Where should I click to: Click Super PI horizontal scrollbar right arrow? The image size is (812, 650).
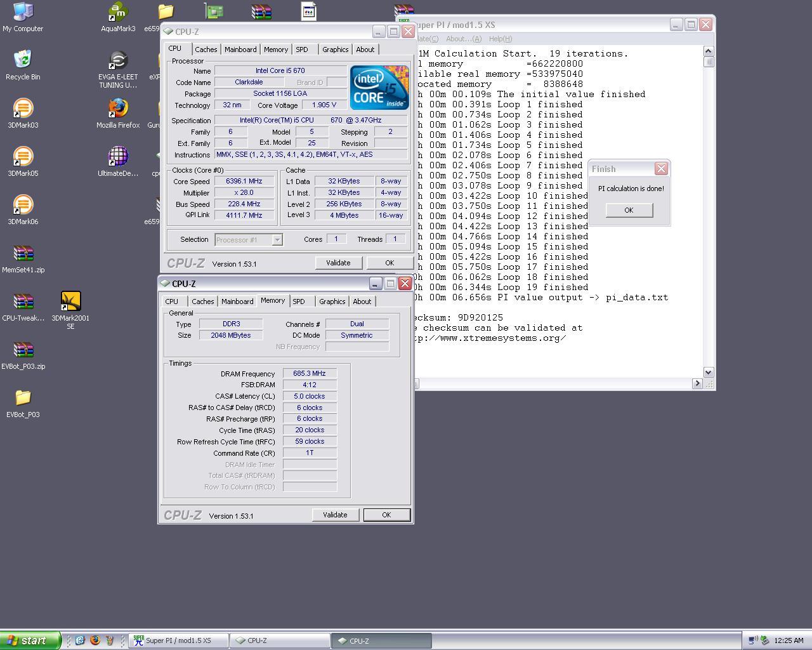(697, 383)
